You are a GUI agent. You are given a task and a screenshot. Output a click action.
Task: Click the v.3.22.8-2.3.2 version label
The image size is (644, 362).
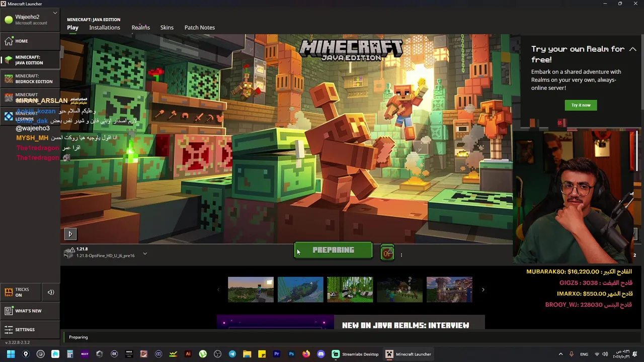pyautogui.click(x=17, y=342)
